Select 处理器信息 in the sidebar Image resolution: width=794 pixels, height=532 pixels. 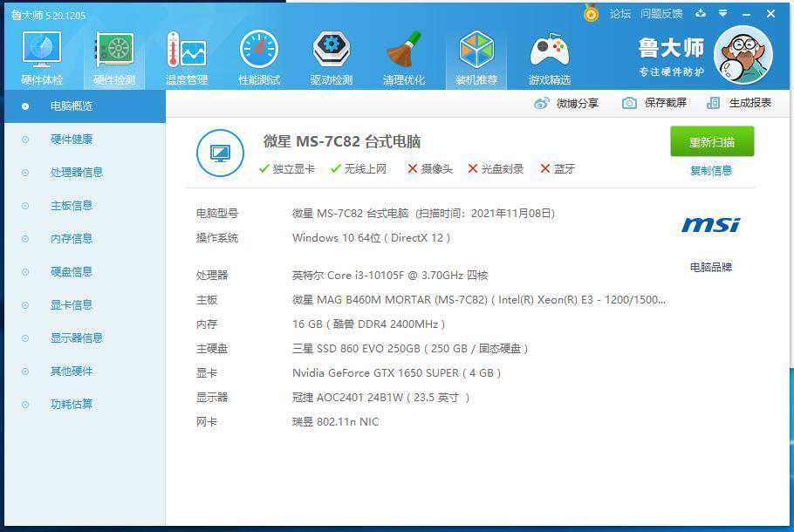point(76,173)
